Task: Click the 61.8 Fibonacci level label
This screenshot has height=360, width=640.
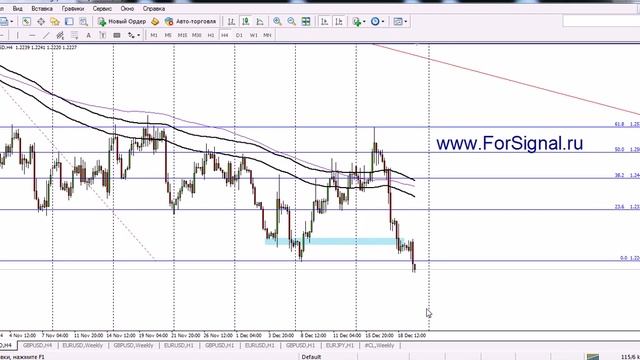Action: point(619,124)
